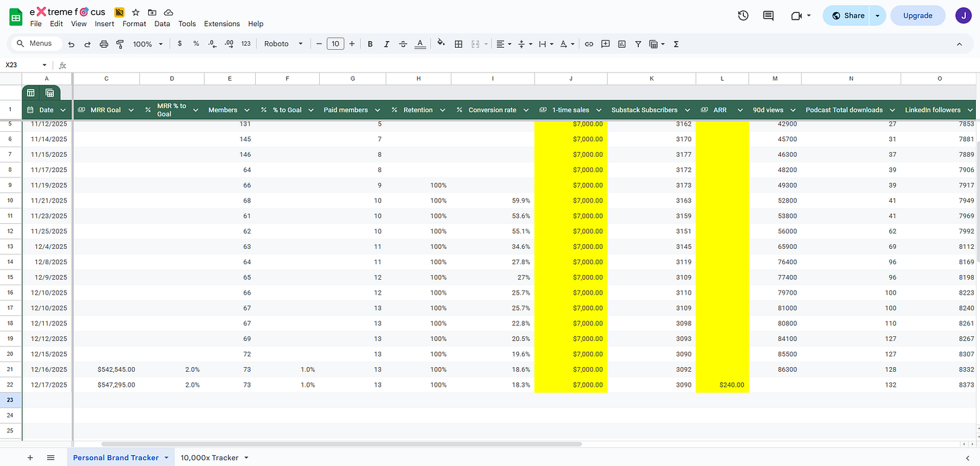Open the vertical align dropdown
The image size is (980, 466).
pyautogui.click(x=524, y=44)
